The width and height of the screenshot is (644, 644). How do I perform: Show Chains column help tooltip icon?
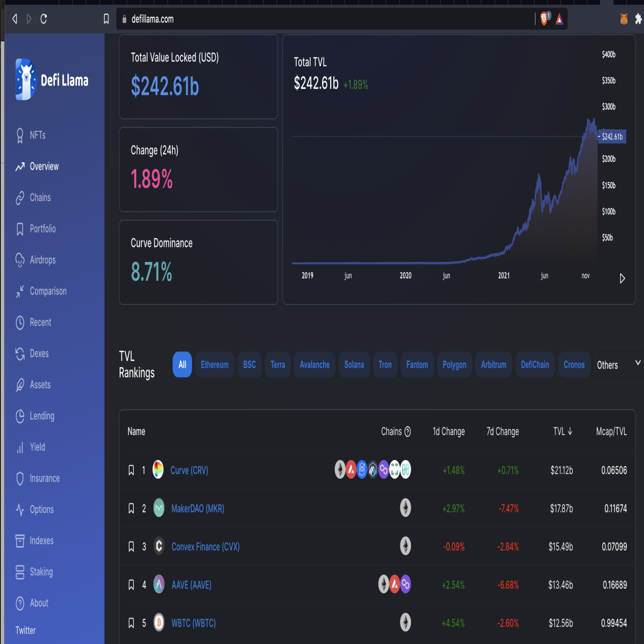coord(408,431)
